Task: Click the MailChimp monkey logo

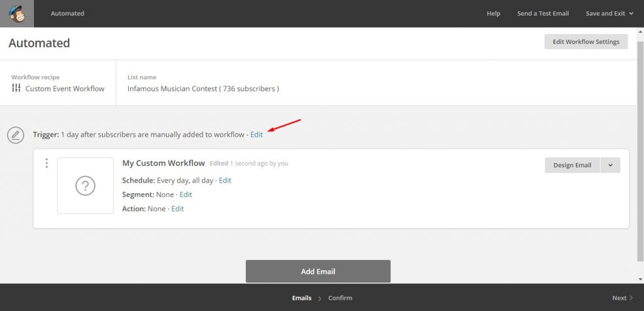Action: 17,14
